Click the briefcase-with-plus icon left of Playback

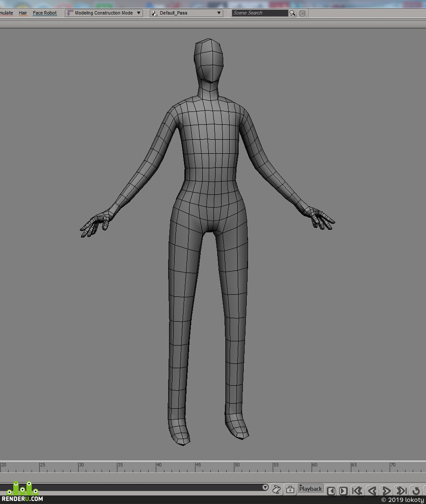click(x=290, y=489)
